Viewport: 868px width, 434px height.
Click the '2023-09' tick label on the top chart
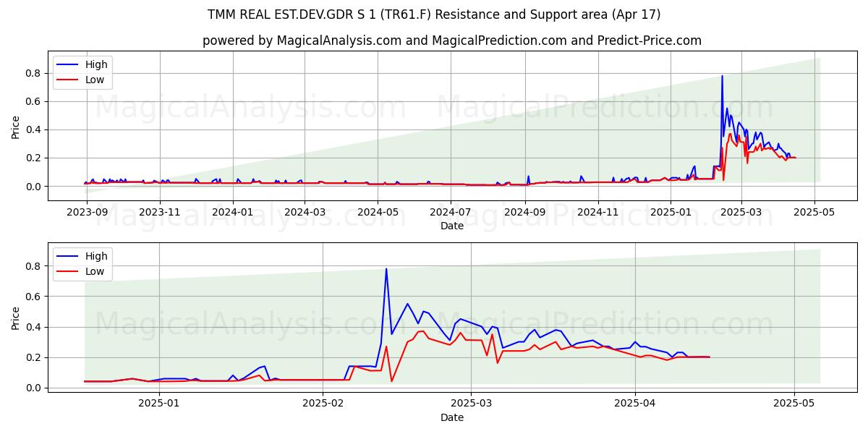87,212
